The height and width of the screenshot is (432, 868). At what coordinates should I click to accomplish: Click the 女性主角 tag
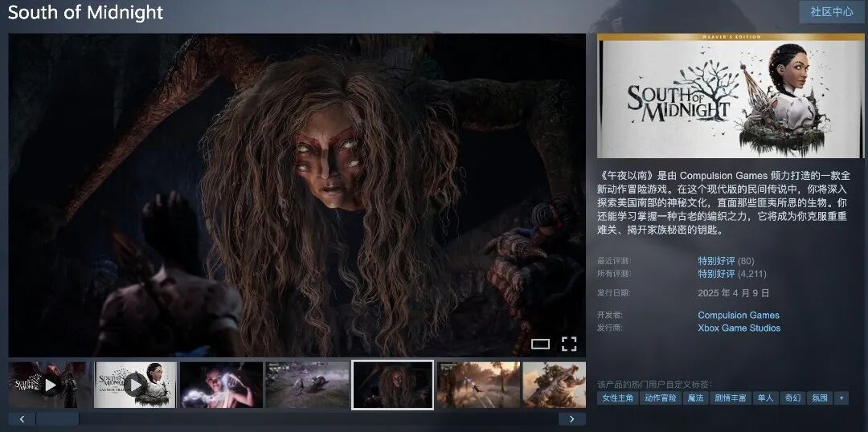tap(617, 397)
